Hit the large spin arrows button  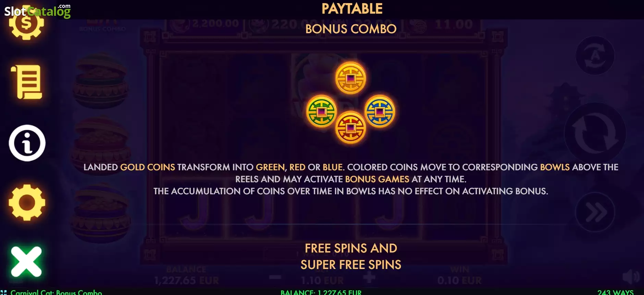595,133
